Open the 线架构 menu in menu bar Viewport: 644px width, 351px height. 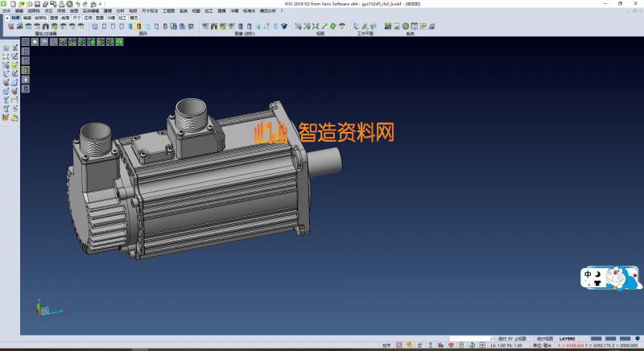[x=34, y=10]
